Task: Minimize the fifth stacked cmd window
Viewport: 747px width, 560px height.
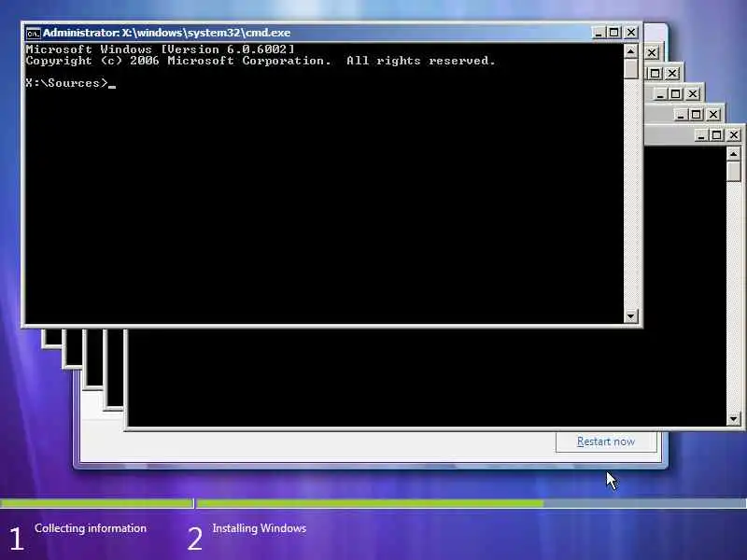Action: click(681, 114)
